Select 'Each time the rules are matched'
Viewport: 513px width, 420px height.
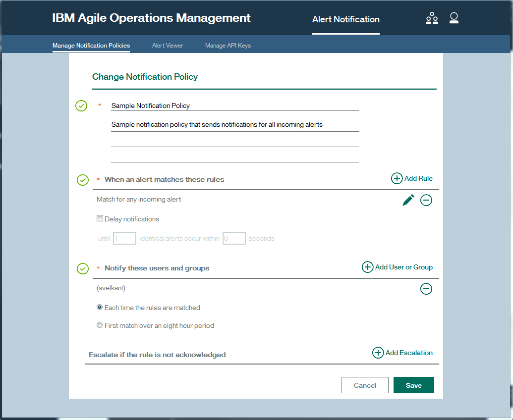click(x=100, y=307)
